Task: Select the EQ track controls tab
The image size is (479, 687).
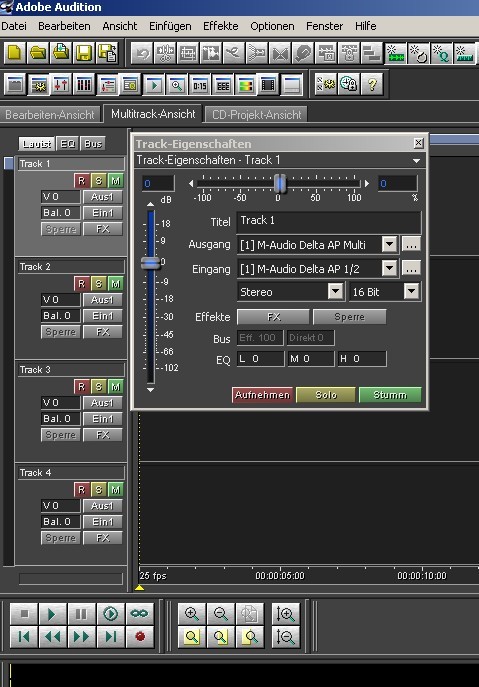Action: pos(67,143)
